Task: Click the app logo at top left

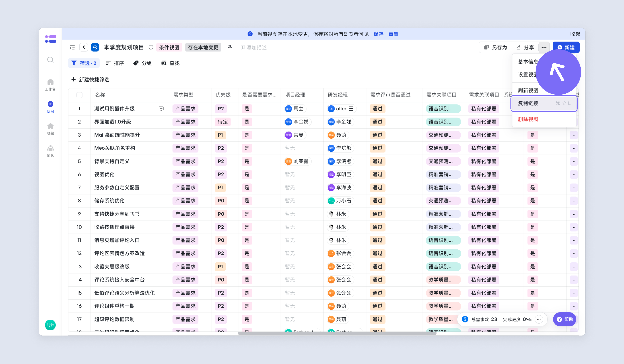Action: click(x=50, y=39)
